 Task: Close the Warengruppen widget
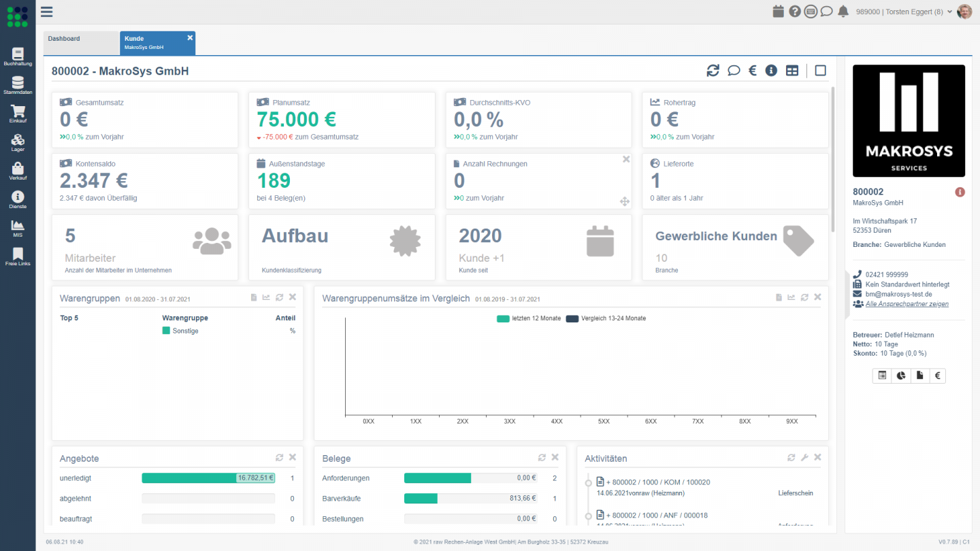pos(292,297)
